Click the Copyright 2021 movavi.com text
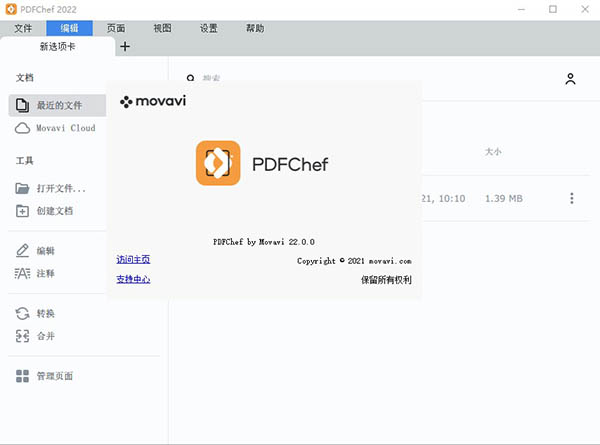The image size is (600, 445). (354, 261)
